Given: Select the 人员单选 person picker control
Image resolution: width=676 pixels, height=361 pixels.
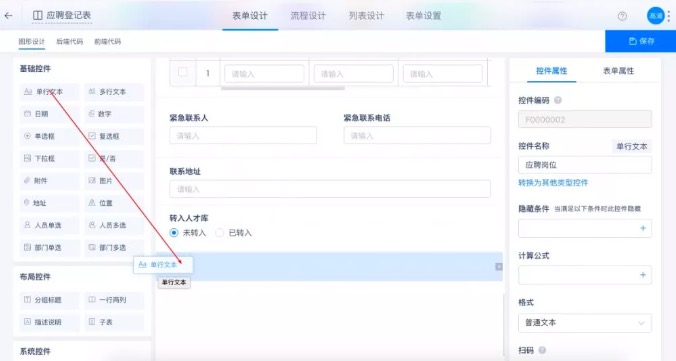Looking at the screenshot, I should 50,225.
